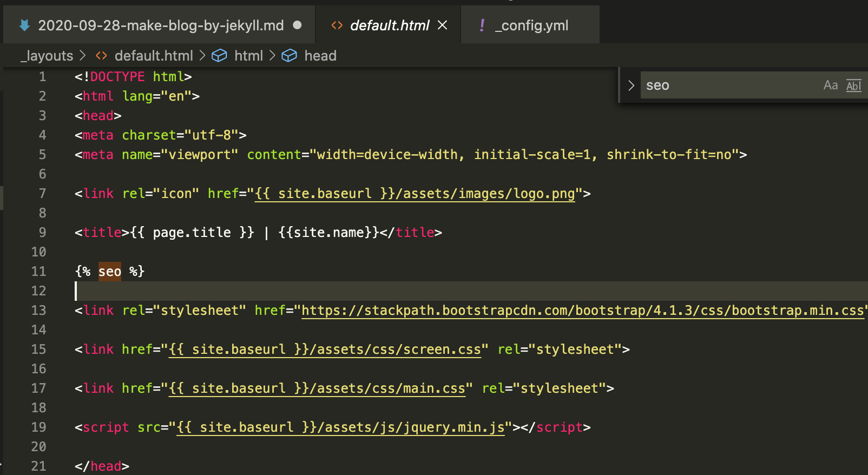Click line number 12 in the gutter
This screenshot has height=475, width=868.
(x=38, y=291)
